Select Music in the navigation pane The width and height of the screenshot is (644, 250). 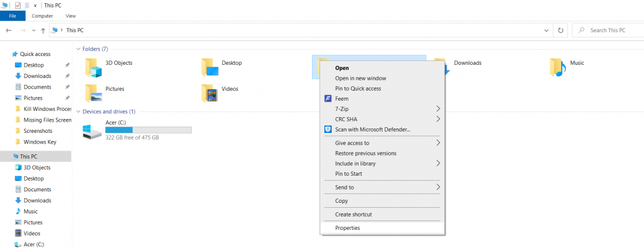click(x=30, y=212)
